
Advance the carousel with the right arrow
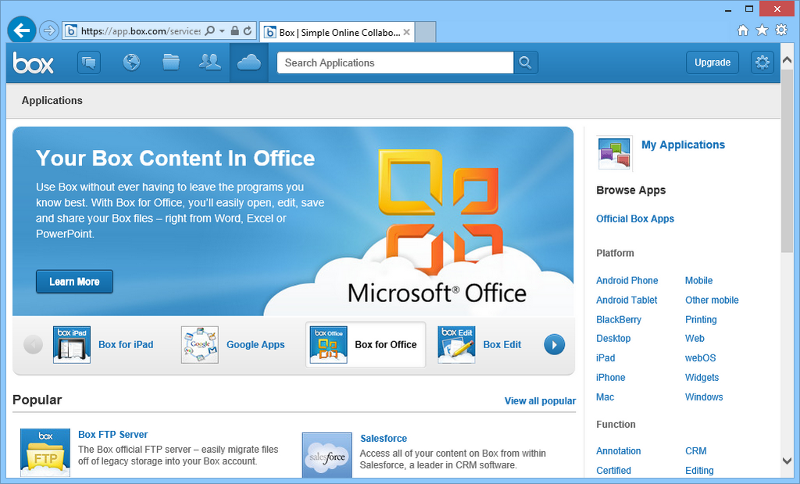[x=554, y=345]
